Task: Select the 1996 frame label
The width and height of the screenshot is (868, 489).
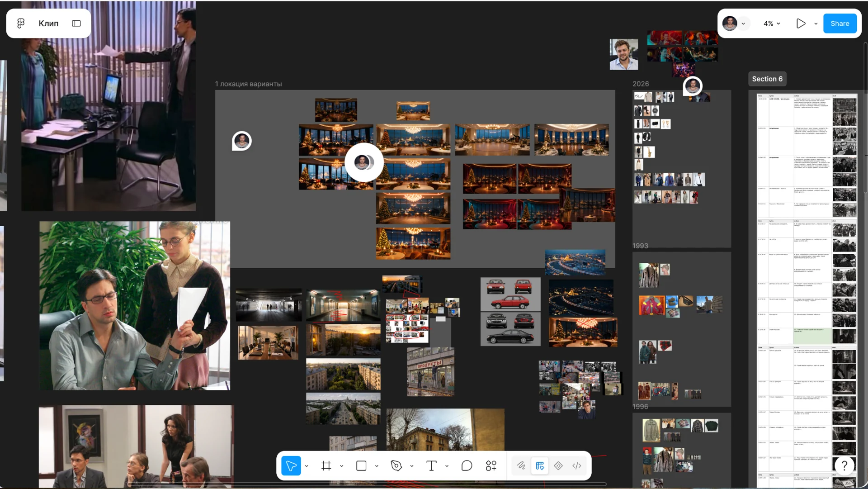Action: 640,406
